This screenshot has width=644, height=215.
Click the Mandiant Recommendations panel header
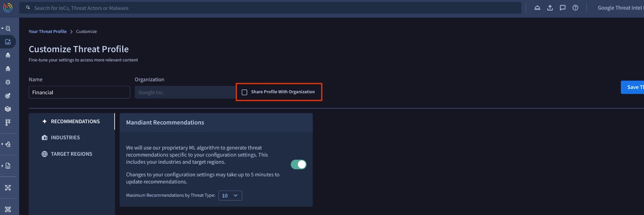coord(216,122)
